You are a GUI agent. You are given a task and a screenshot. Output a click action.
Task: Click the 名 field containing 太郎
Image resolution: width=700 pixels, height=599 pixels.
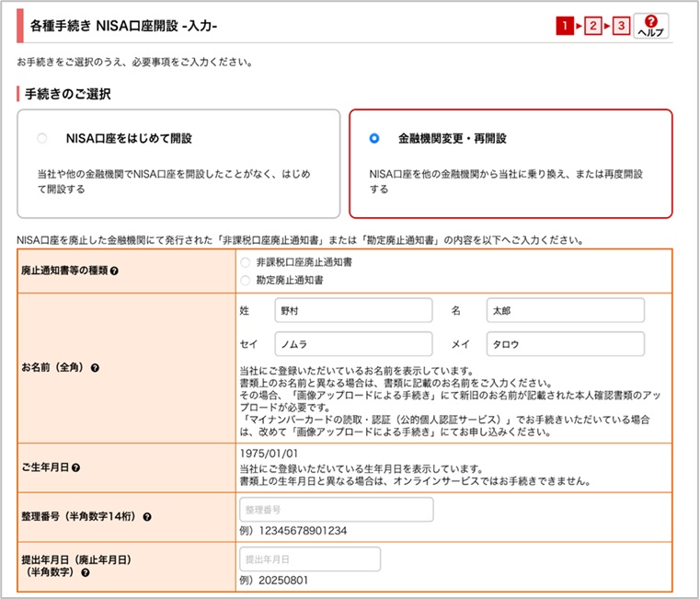point(565,311)
